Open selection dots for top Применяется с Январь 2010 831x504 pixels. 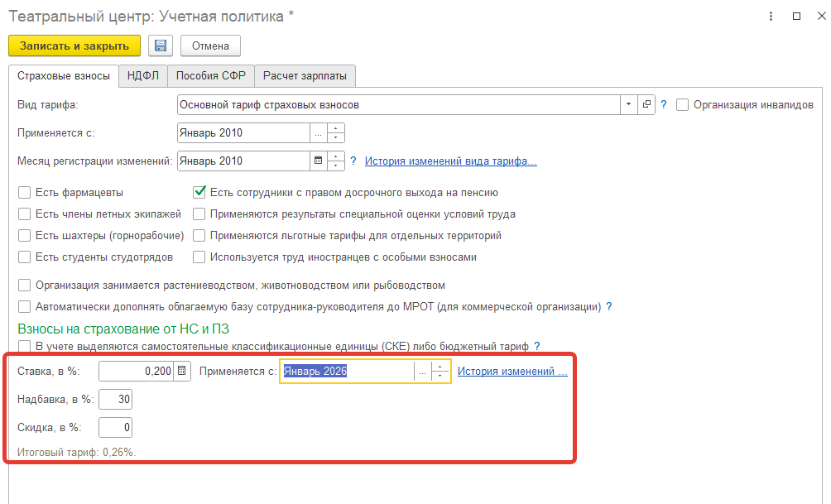coord(318,132)
